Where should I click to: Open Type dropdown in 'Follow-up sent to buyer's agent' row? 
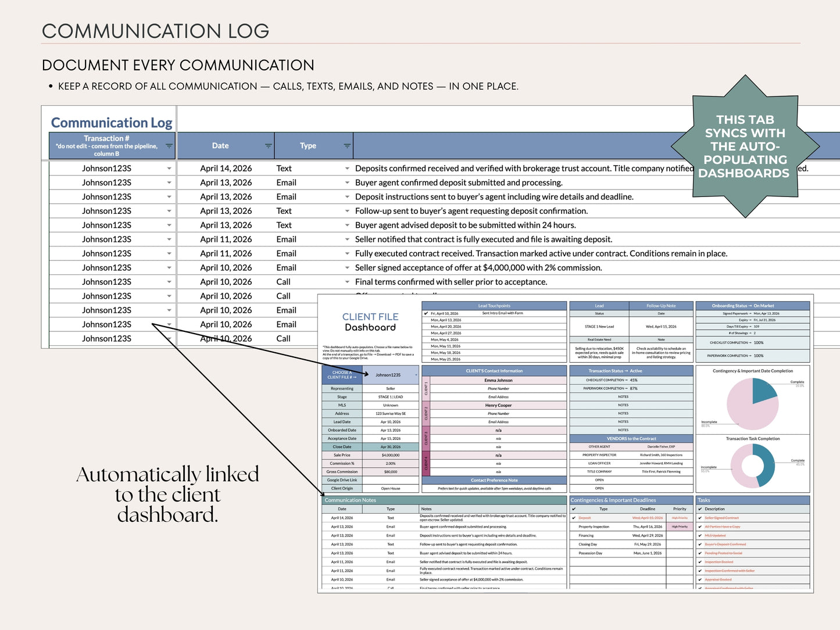(x=347, y=211)
